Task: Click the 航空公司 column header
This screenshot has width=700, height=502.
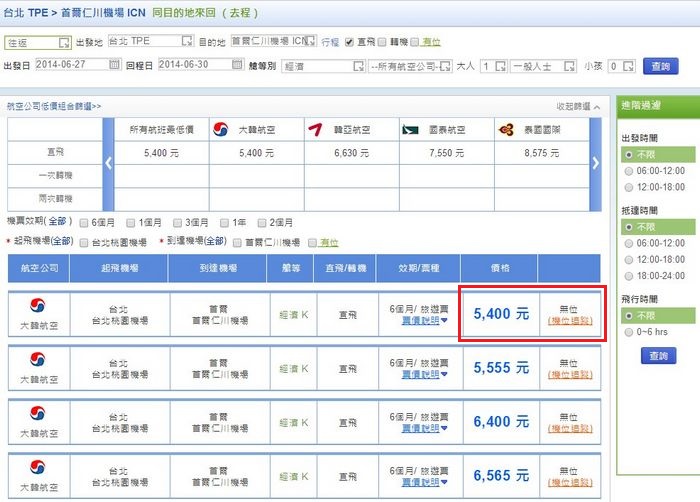Action: click(x=36, y=268)
